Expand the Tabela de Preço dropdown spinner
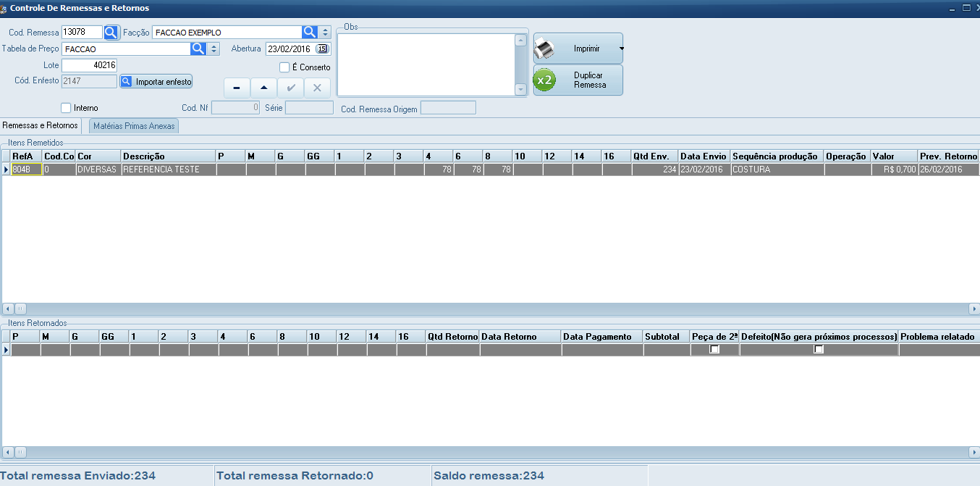 (x=214, y=49)
